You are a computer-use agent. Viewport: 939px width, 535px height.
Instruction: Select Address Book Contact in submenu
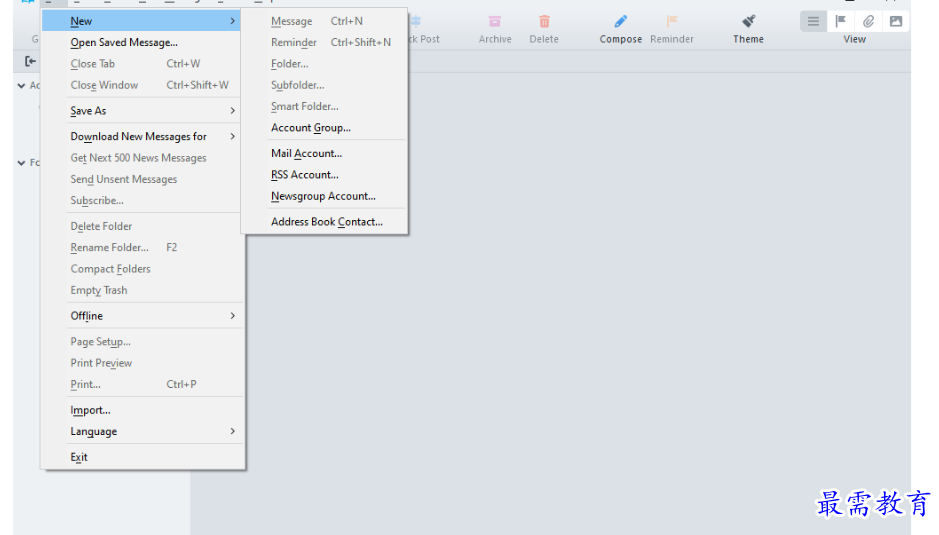coord(325,222)
